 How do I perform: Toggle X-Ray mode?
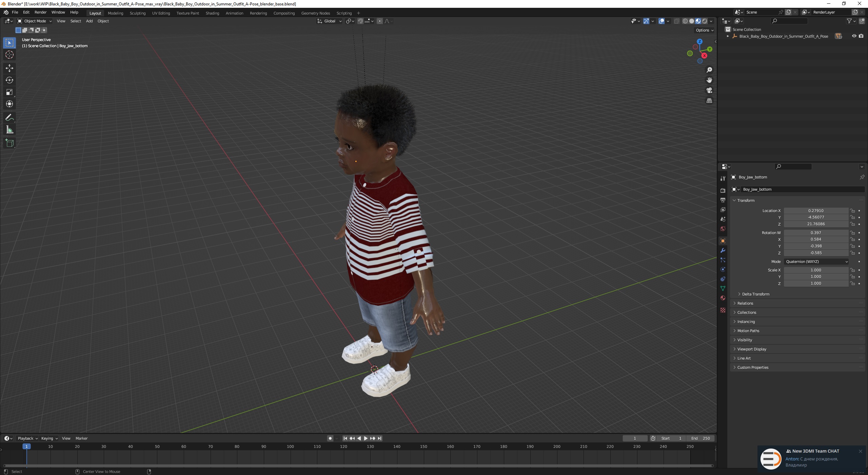coord(676,21)
